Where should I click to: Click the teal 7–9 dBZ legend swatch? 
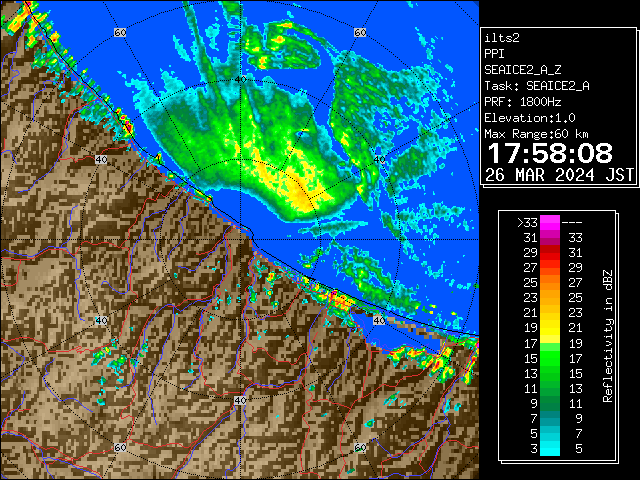[x=550, y=418]
